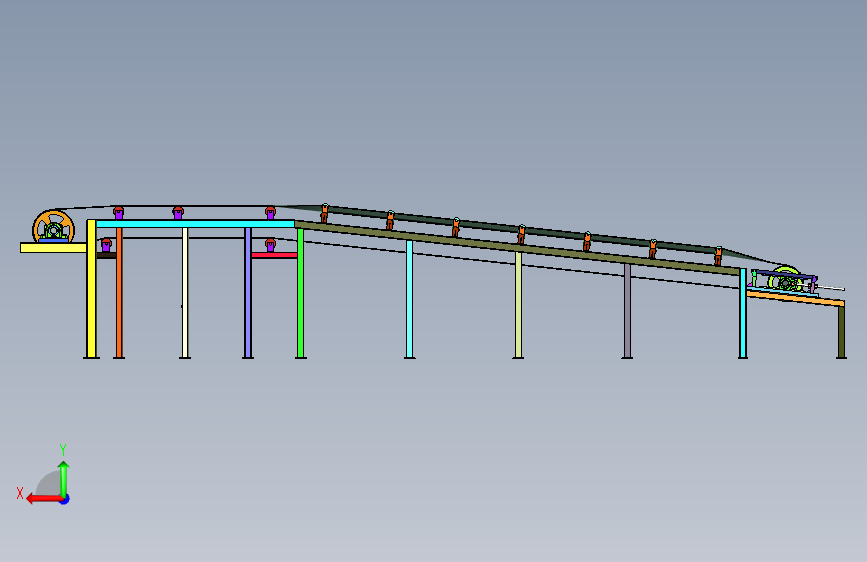The height and width of the screenshot is (562, 867).
Task: Click the red X label on the triad
Action: click(20, 493)
